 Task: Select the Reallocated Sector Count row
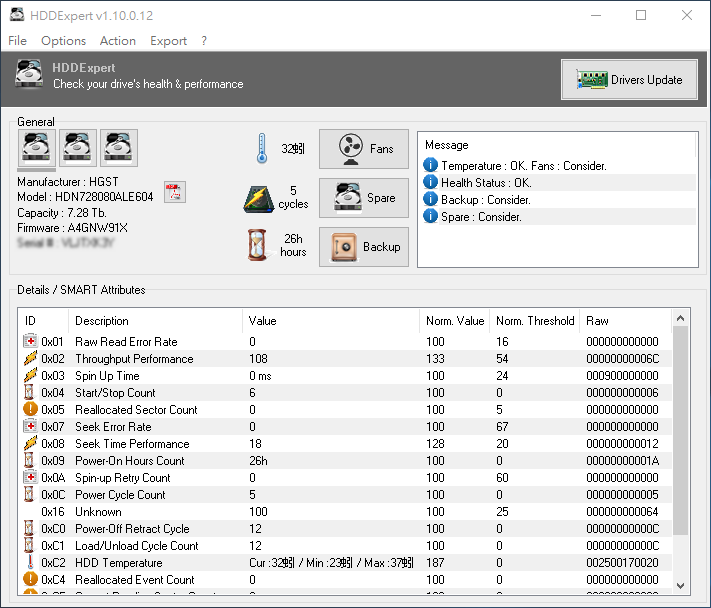tap(136, 410)
